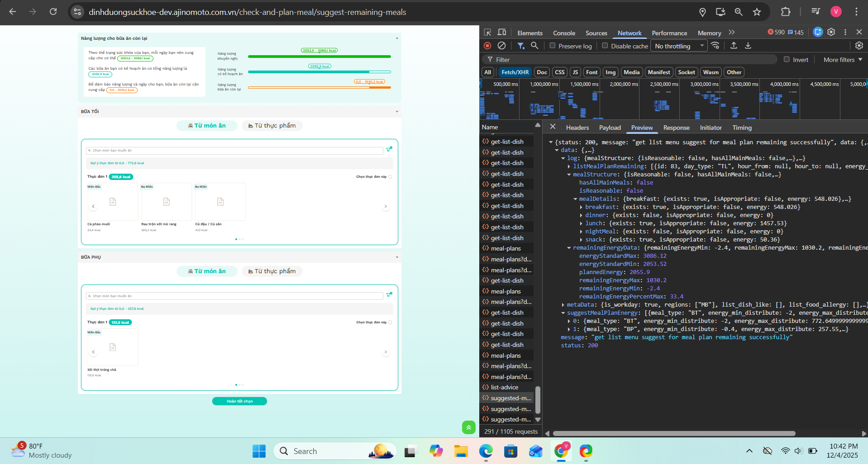868x464 pixels.
Task: Stop recording network log with red button
Action: point(487,46)
